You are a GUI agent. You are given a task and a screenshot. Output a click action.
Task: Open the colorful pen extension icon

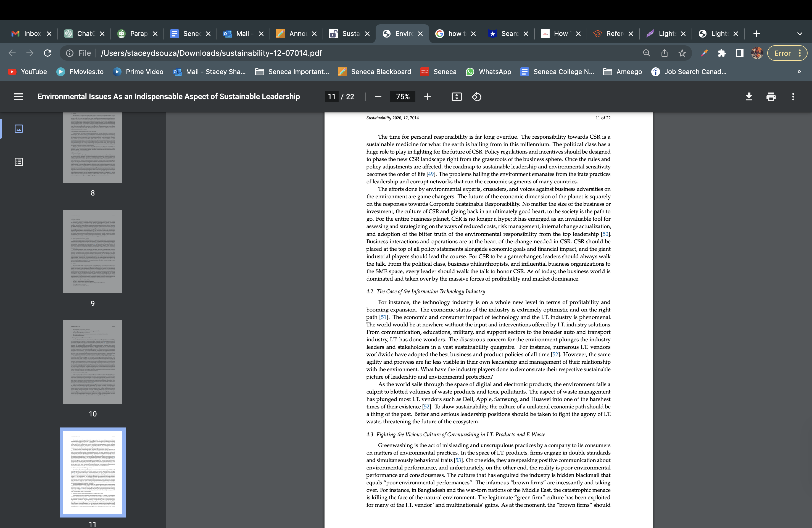pyautogui.click(x=704, y=53)
